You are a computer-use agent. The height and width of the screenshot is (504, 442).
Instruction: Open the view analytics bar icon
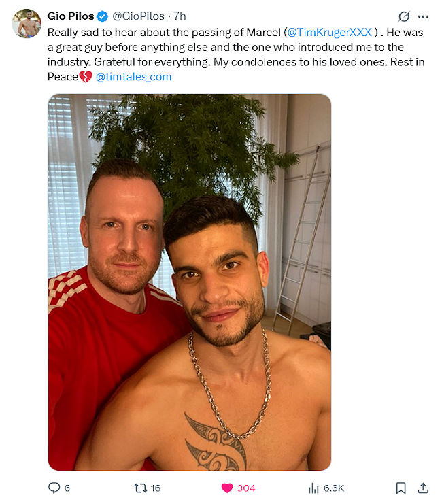(313, 488)
